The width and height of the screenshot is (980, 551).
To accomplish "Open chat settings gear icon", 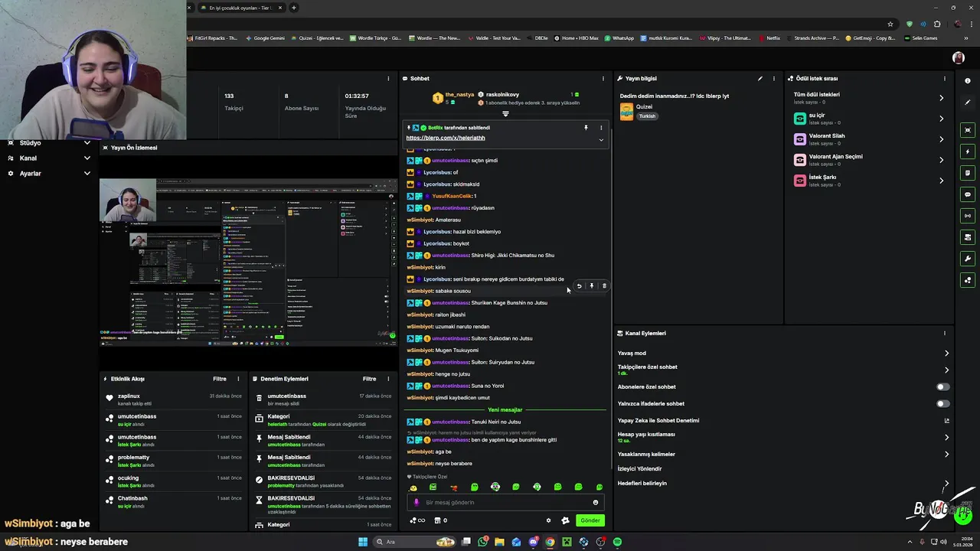I will point(548,520).
